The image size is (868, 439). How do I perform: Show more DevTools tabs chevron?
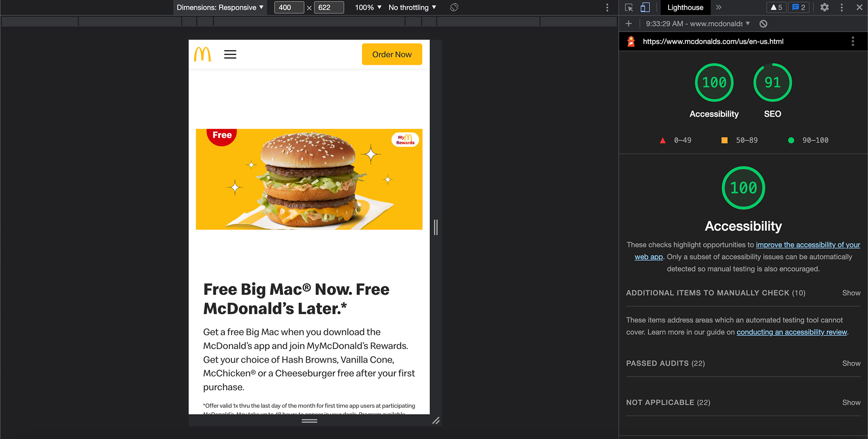(719, 7)
